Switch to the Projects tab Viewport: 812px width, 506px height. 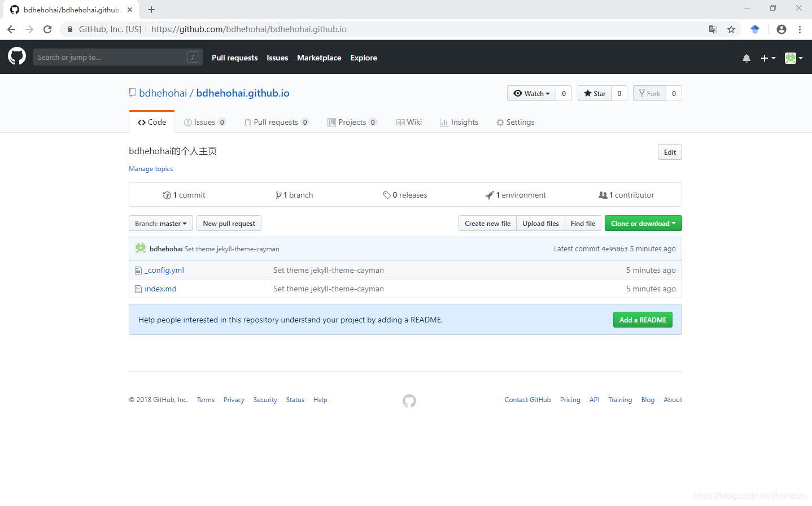coord(352,122)
